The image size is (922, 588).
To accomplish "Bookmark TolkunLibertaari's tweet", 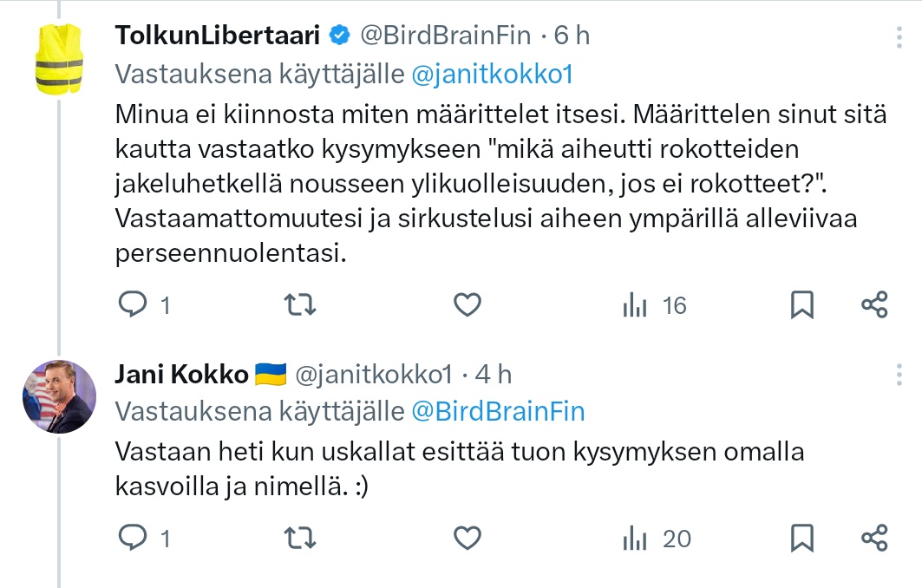I will click(802, 304).
